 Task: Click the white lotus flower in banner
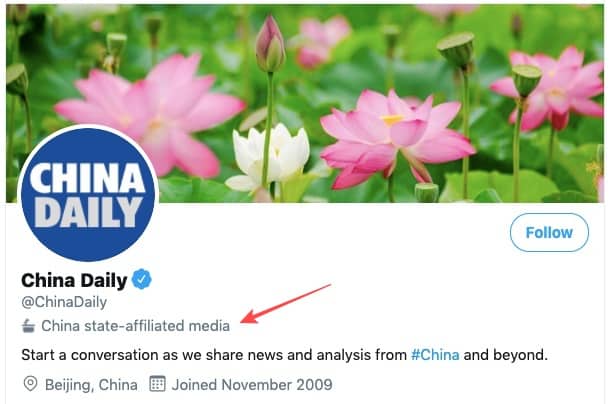tap(269, 158)
